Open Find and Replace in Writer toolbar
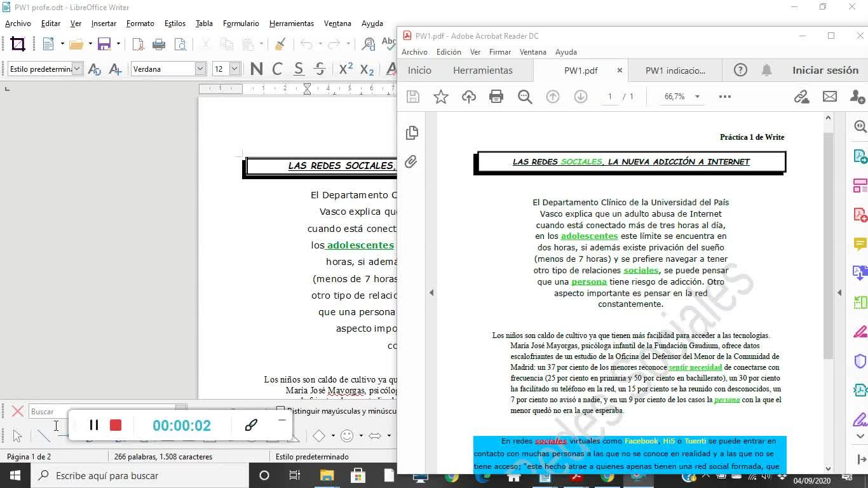Viewport: 868px width, 488px height. pos(369,44)
